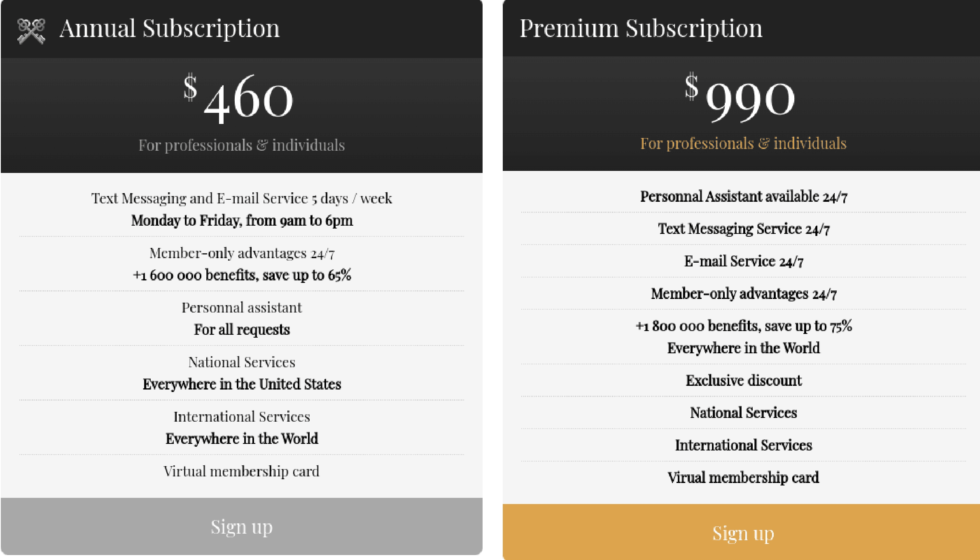Click the 'Exclusive discount' feature
Image resolution: width=980 pixels, height=560 pixels.
(x=743, y=380)
